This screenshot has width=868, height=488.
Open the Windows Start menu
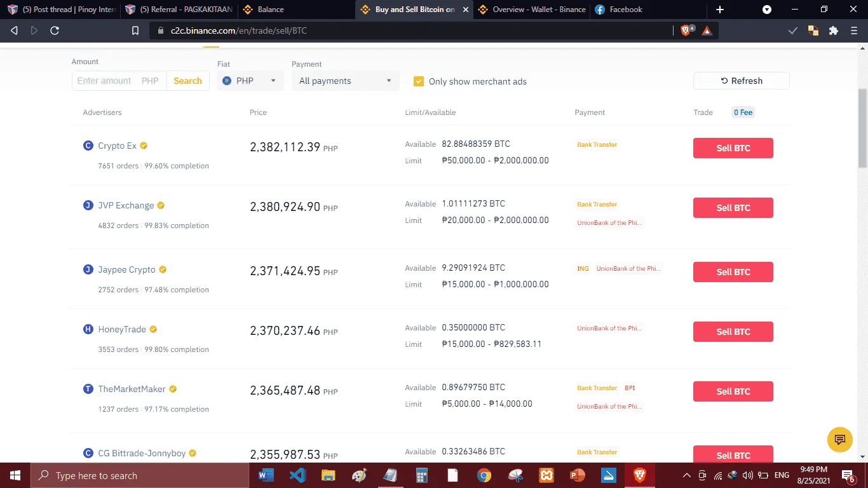(x=15, y=475)
